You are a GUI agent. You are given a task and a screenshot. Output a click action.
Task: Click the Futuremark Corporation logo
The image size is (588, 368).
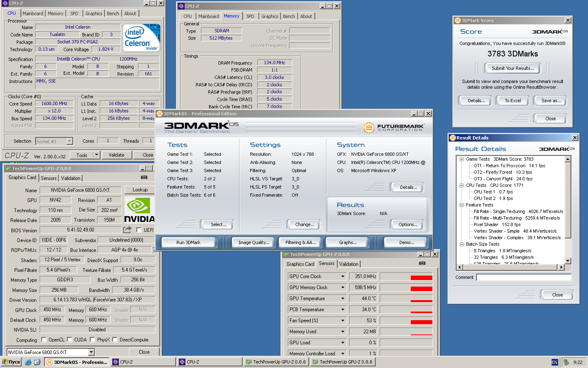pos(394,128)
